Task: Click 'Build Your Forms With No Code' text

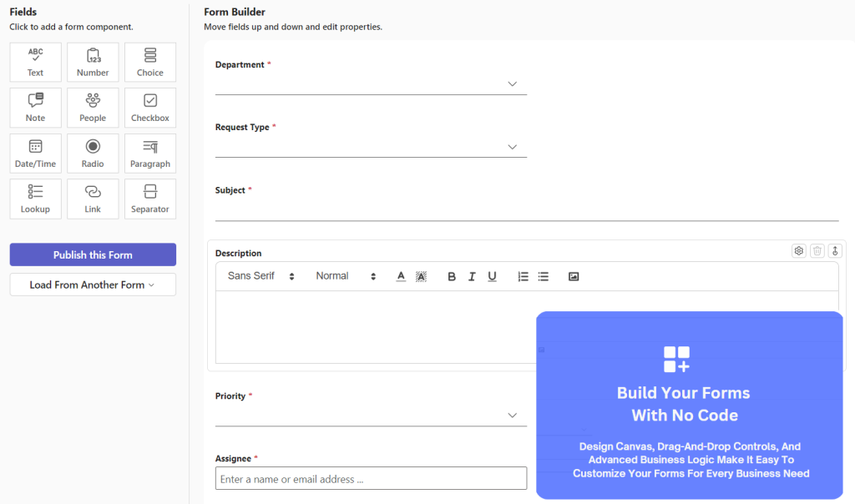Action: 684,404
